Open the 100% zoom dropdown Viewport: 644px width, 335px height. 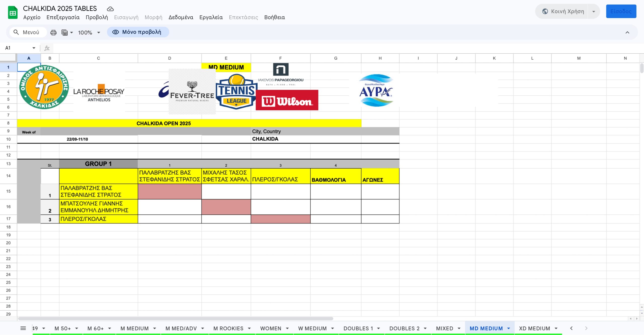coord(89,32)
